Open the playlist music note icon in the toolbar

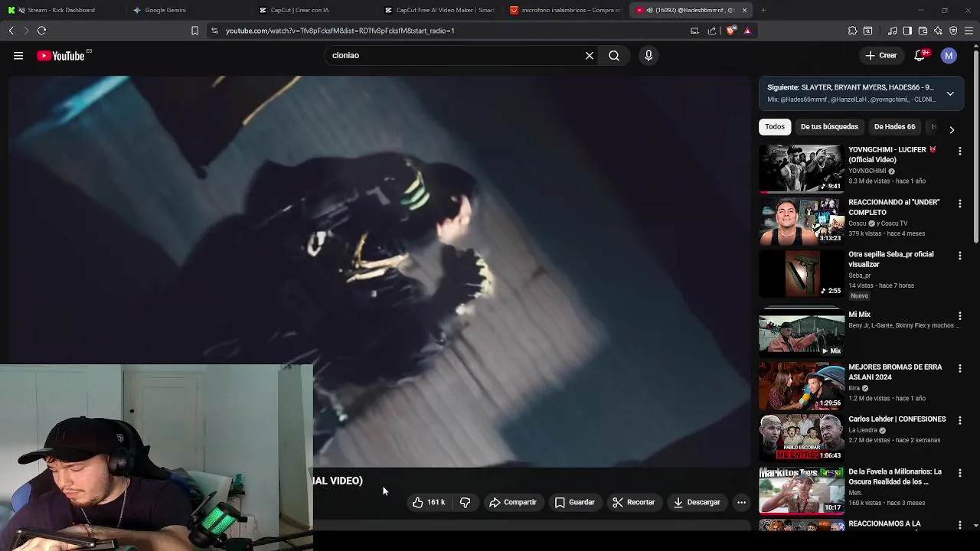pyautogui.click(x=893, y=31)
